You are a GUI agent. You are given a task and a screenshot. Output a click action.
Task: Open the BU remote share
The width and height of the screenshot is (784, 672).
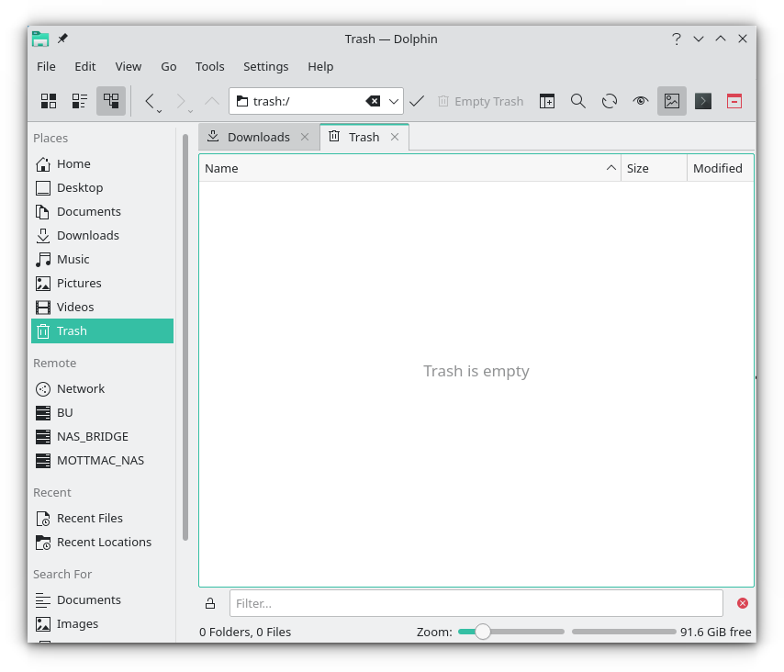pyautogui.click(x=103, y=413)
